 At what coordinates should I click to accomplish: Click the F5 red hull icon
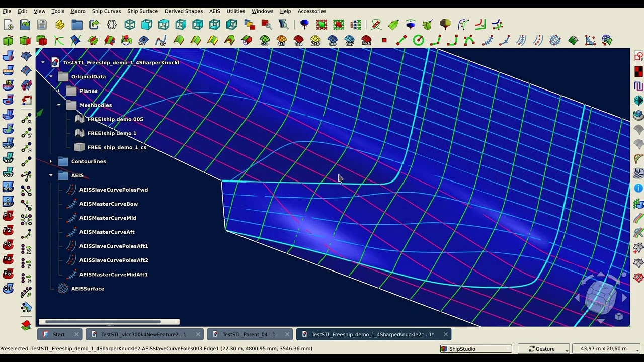pos(8,274)
